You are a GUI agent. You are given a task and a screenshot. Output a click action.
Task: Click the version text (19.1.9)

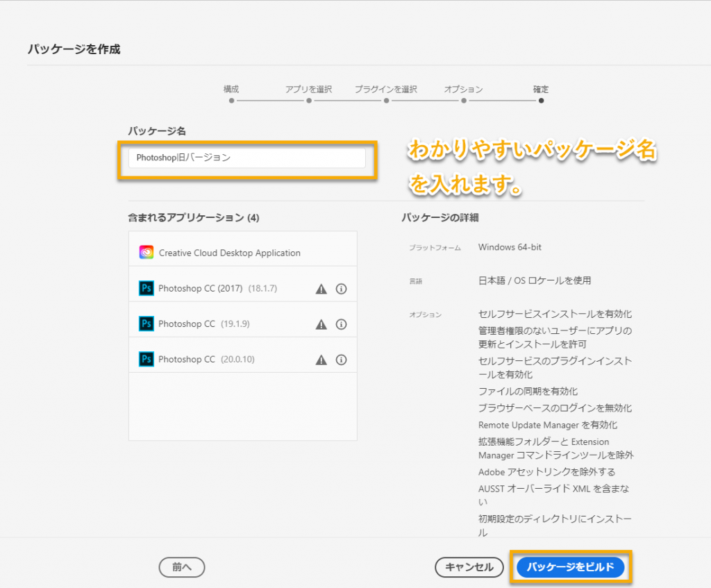(235, 324)
